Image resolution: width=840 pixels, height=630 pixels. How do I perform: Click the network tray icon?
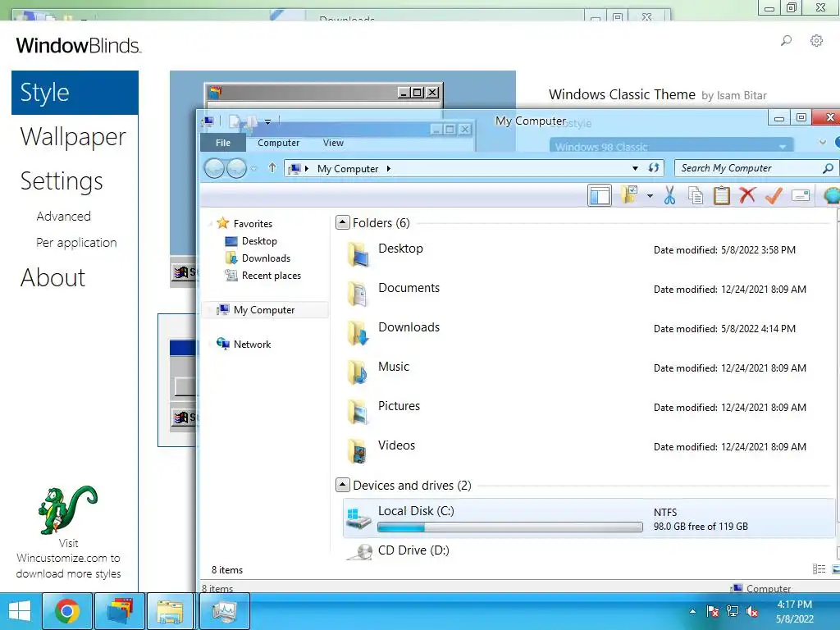click(x=733, y=611)
